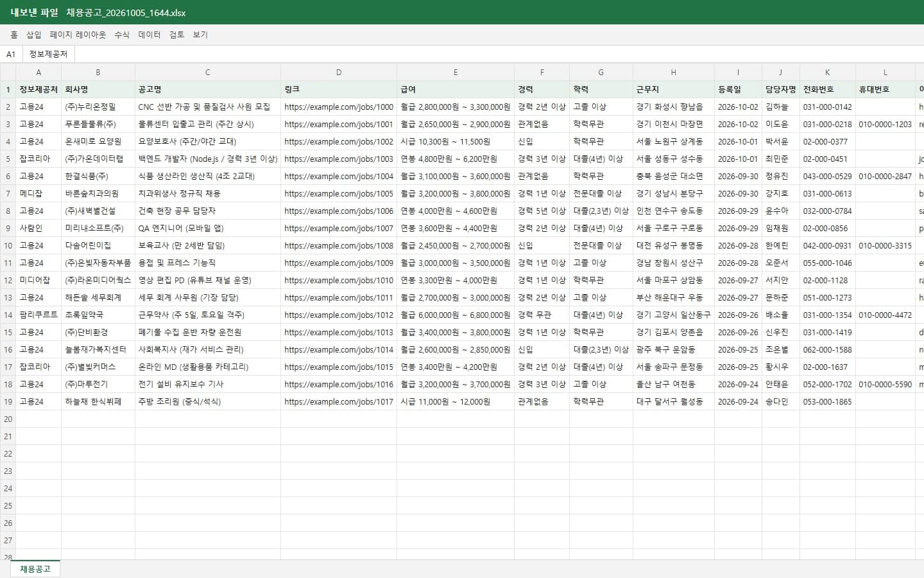Click cell 시급 10,300원 ~ 11,500원
This screenshot has width=924, height=578.
[456, 142]
